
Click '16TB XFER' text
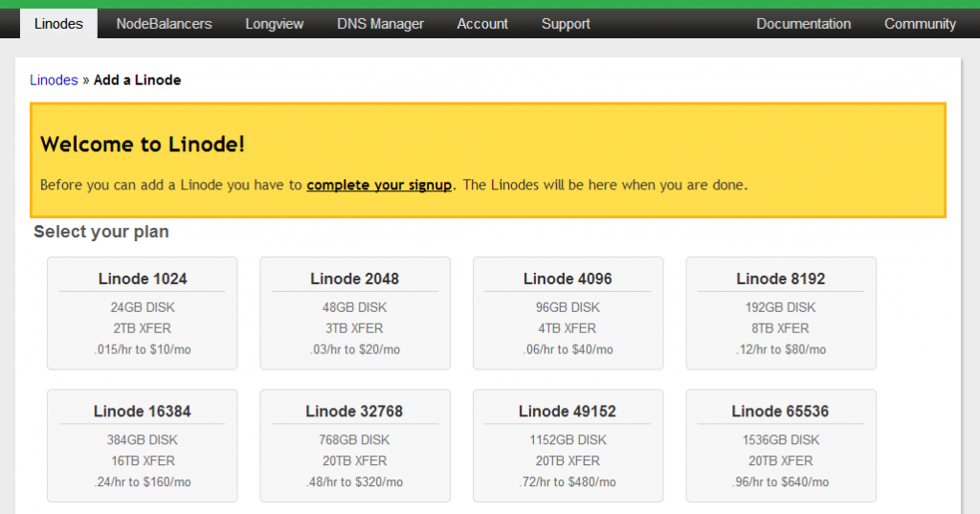pyautogui.click(x=144, y=460)
